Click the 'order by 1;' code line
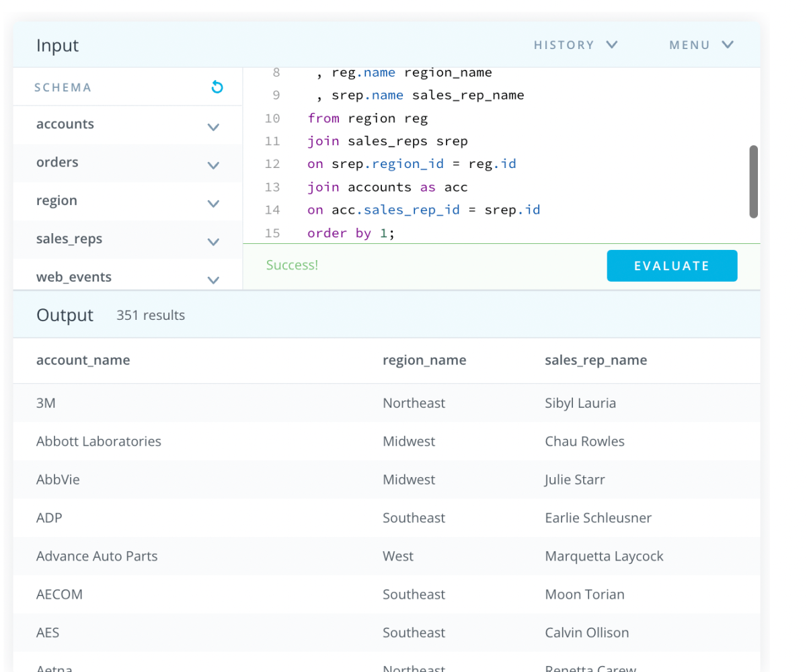 pyautogui.click(x=351, y=233)
